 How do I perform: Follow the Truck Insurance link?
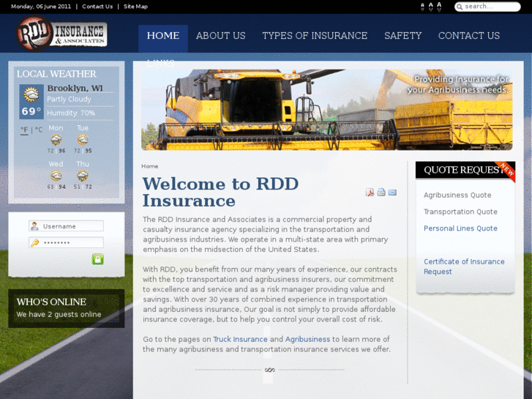coord(240,339)
